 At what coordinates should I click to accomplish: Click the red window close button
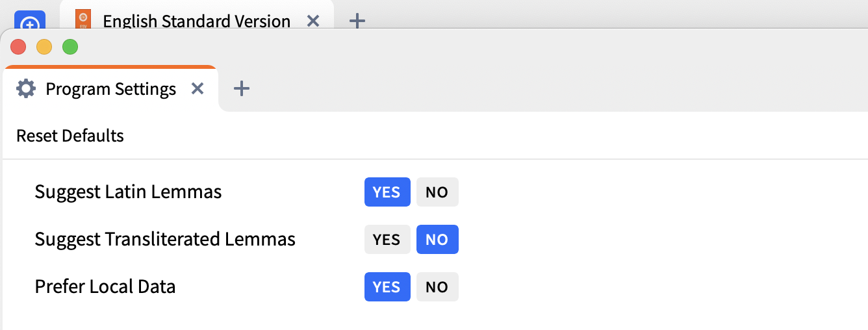click(18, 47)
